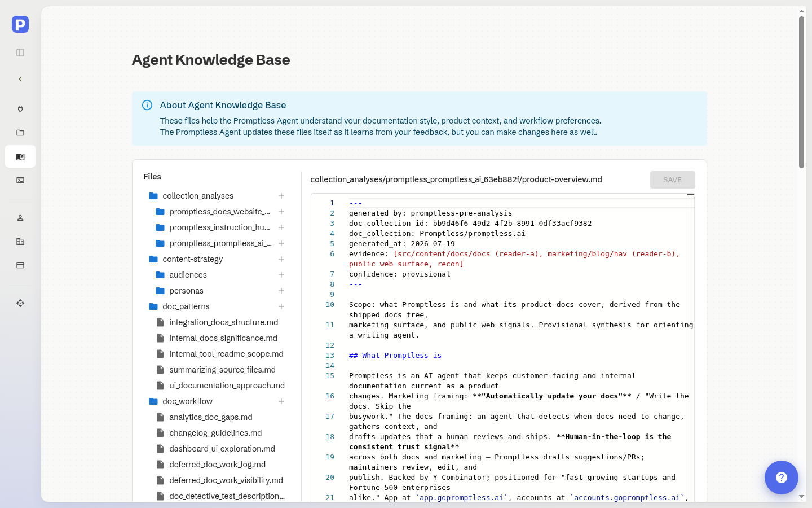Open dashboard_ui_exploration.md file
812x508 pixels.
tap(222, 449)
